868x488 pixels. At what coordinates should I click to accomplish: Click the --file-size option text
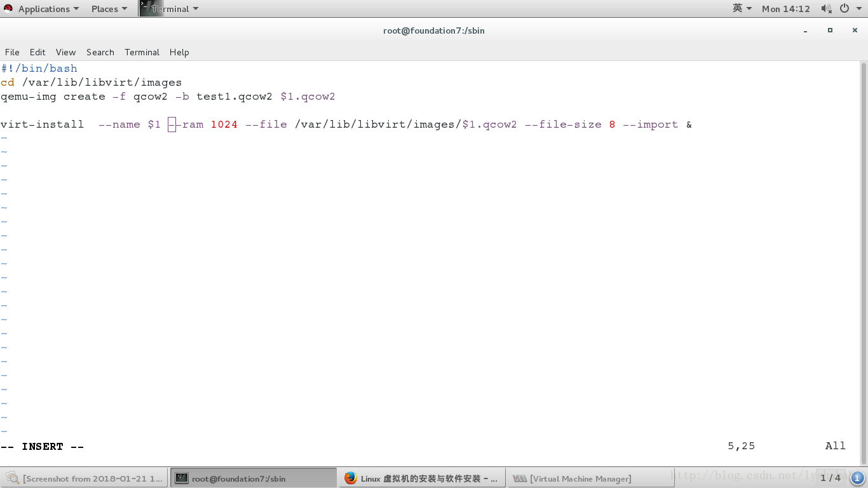(x=563, y=125)
